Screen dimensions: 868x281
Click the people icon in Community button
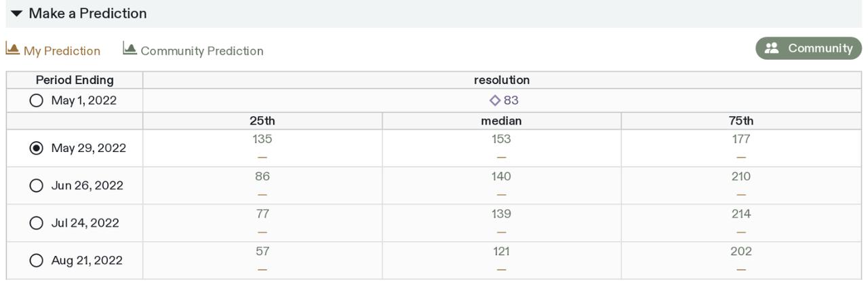(x=772, y=48)
